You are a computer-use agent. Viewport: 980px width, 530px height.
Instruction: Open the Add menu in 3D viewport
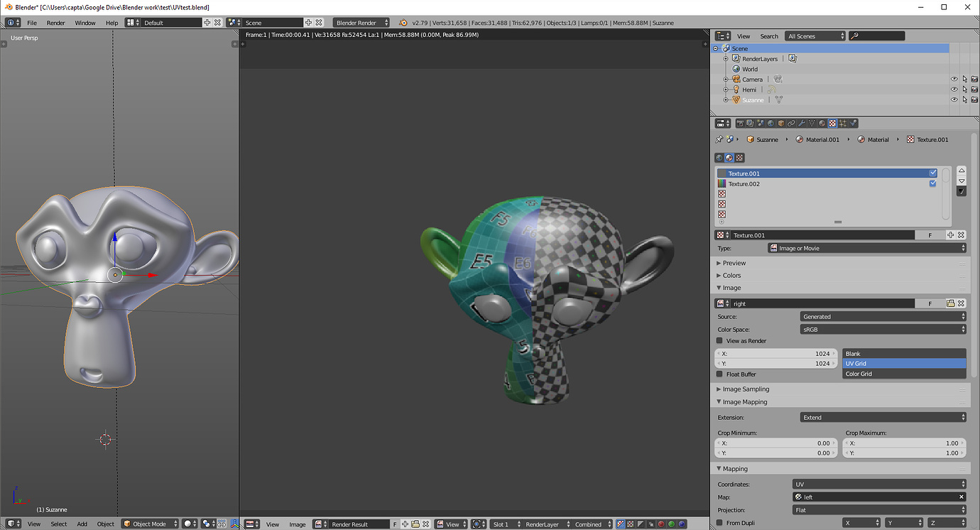(82, 524)
